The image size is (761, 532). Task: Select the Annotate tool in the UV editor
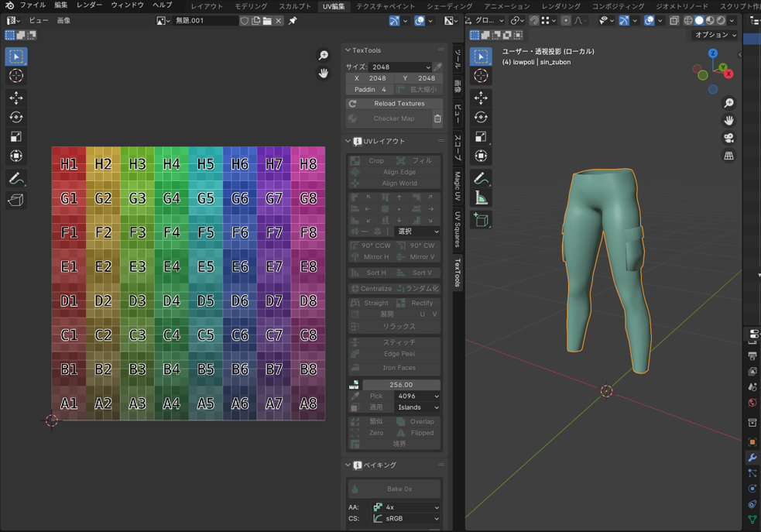pyautogui.click(x=16, y=178)
